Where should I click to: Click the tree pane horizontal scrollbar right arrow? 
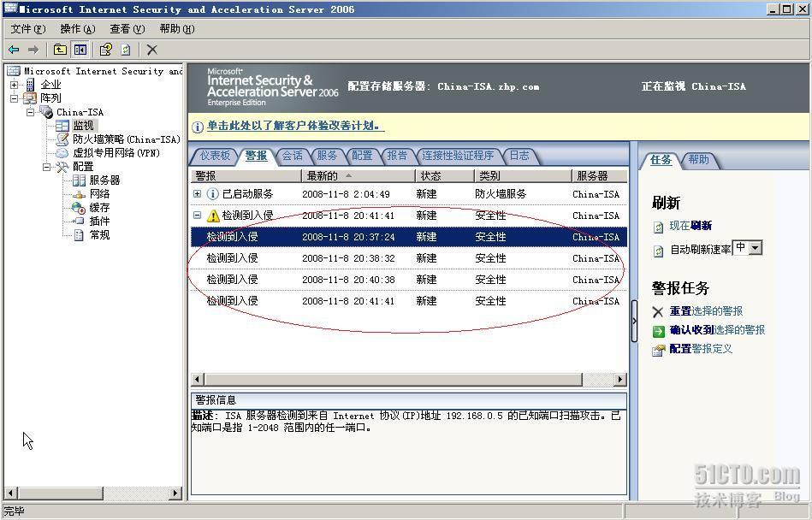176,493
